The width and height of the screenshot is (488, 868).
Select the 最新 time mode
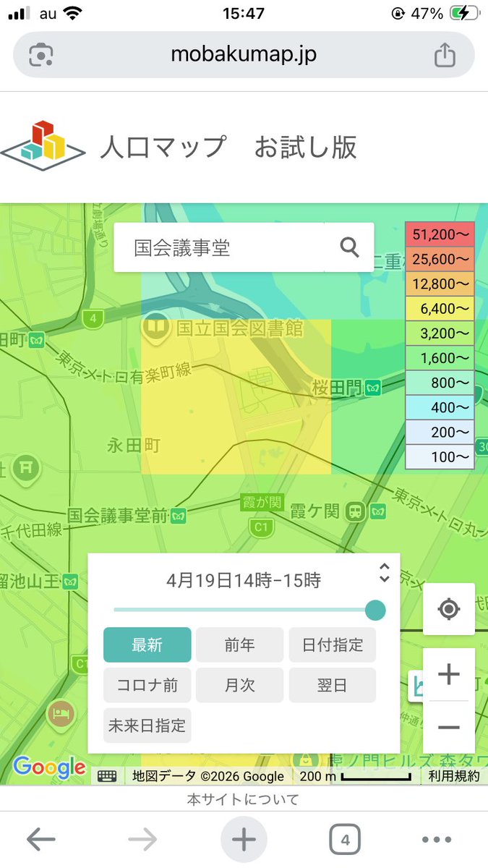(147, 645)
